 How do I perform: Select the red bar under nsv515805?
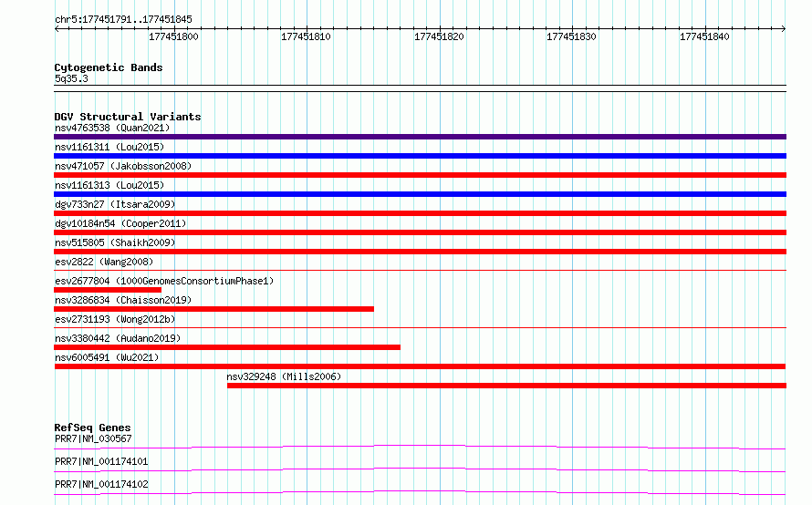pos(420,252)
